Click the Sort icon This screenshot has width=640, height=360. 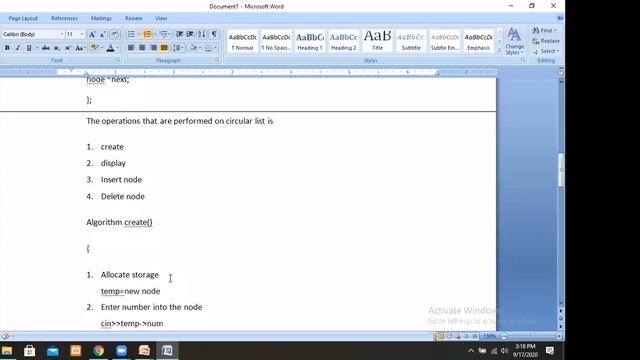[x=202, y=34]
